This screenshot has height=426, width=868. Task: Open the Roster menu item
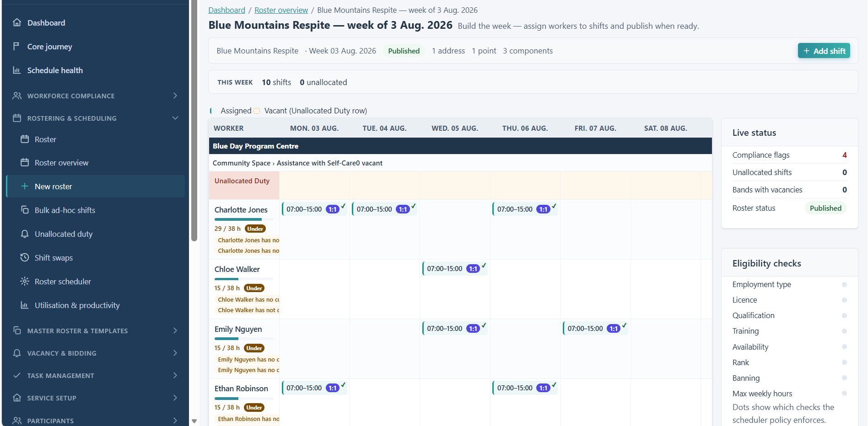pyautogui.click(x=95, y=139)
